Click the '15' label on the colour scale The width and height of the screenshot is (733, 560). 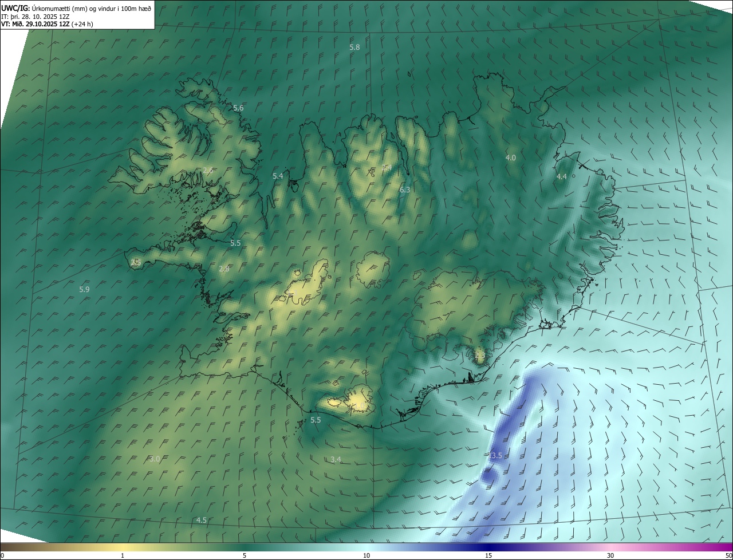[x=488, y=555]
